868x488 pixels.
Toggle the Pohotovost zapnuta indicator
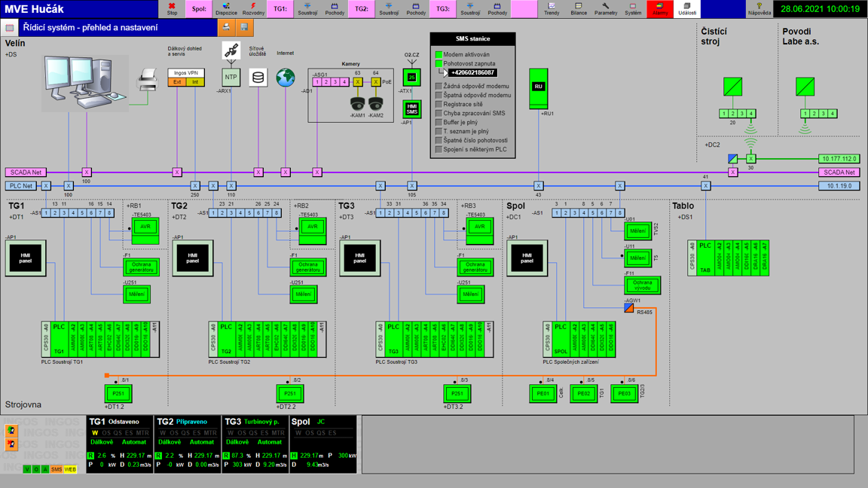(439, 64)
